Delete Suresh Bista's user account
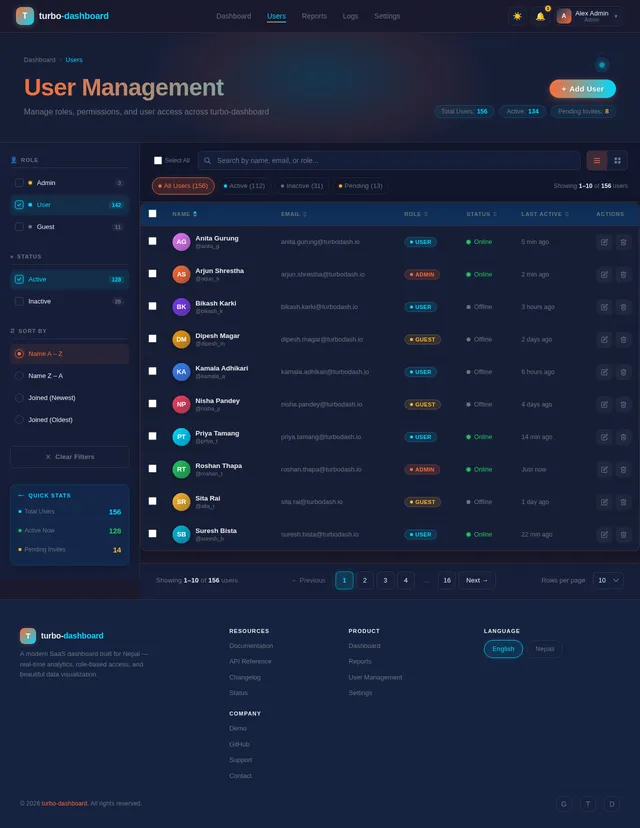Screen dimensions: 640x828 pos(623,534)
